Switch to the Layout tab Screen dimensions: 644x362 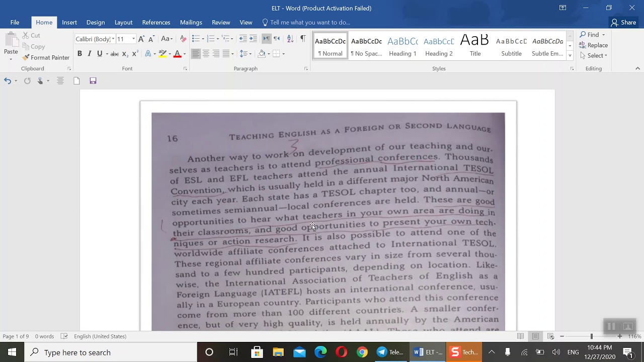click(123, 23)
